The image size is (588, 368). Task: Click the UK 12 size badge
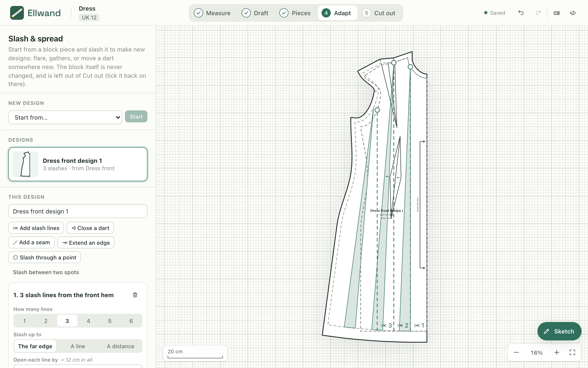[89, 17]
